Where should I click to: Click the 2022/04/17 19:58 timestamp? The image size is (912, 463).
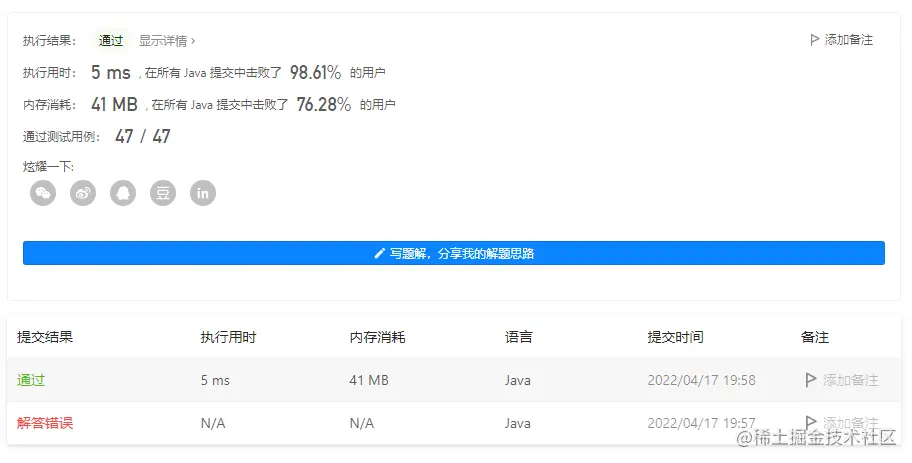[701, 380]
